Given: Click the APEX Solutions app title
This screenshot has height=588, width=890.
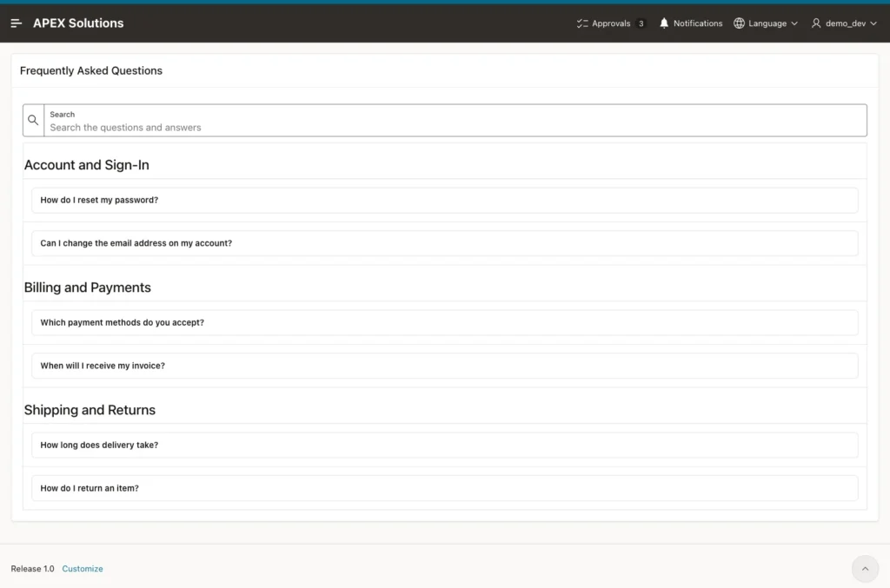Looking at the screenshot, I should pyautogui.click(x=78, y=23).
